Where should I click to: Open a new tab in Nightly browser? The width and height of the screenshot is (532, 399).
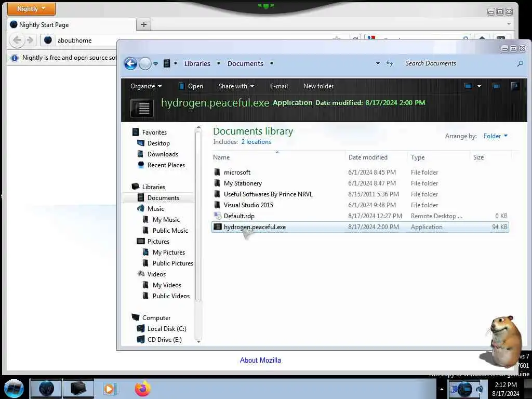[x=144, y=24]
